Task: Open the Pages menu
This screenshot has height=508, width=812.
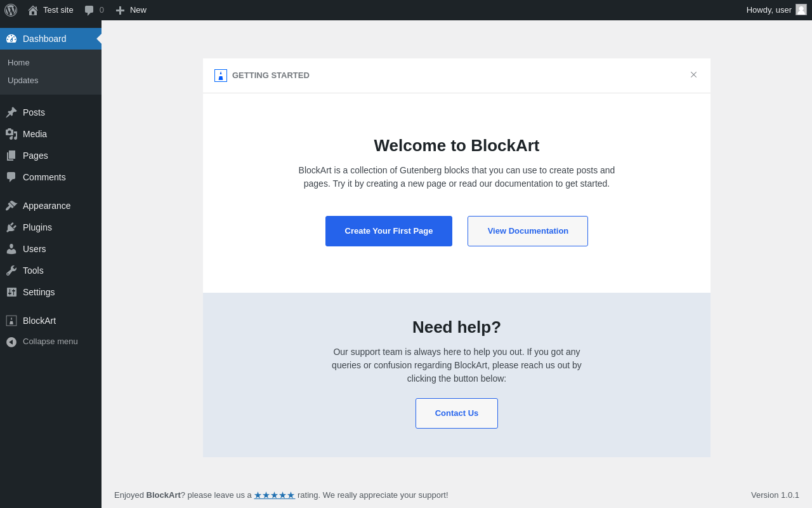Action: click(x=51, y=156)
